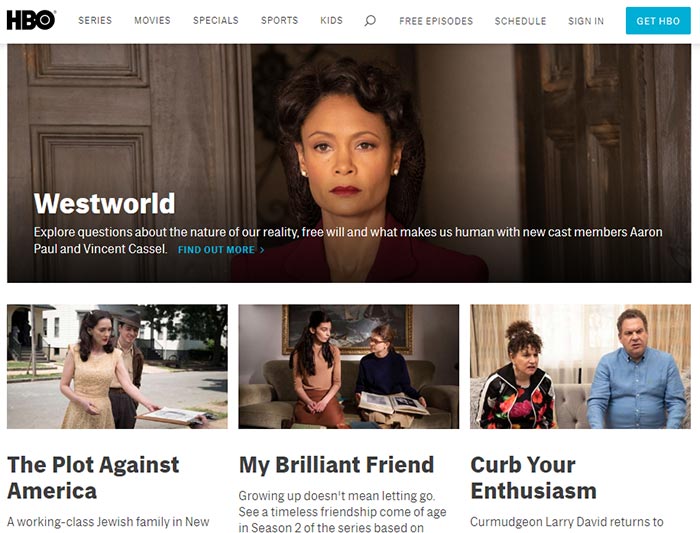The height and width of the screenshot is (533, 700).
Task: Open the Movies menu
Action: (x=152, y=21)
